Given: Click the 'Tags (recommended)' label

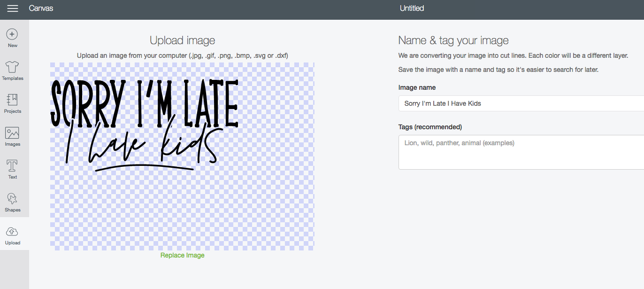Looking at the screenshot, I should [430, 127].
